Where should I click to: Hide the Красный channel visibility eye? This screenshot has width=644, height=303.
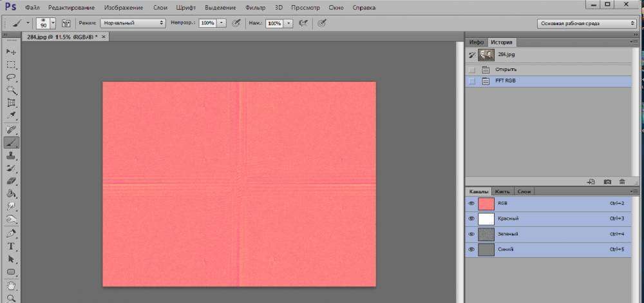[471, 219]
